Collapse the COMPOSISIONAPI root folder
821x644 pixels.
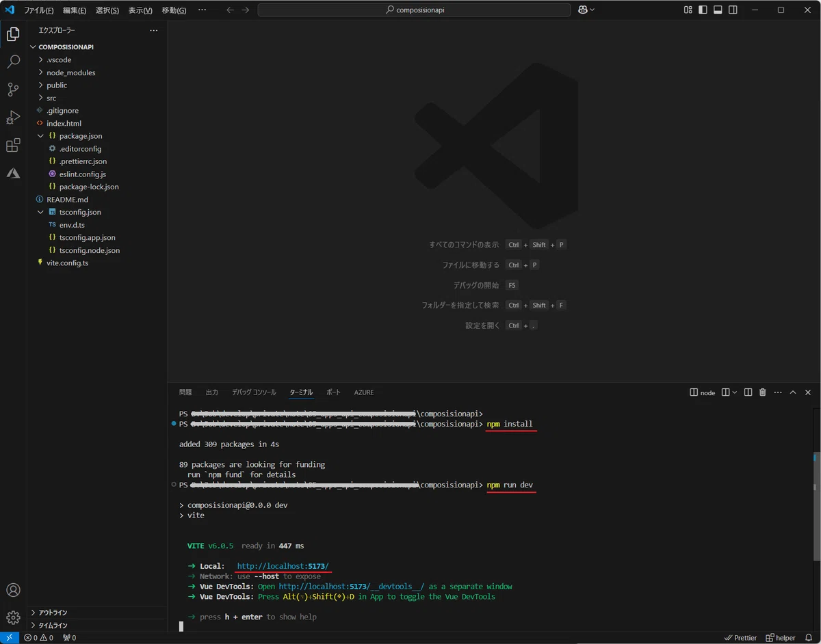tap(97, 47)
